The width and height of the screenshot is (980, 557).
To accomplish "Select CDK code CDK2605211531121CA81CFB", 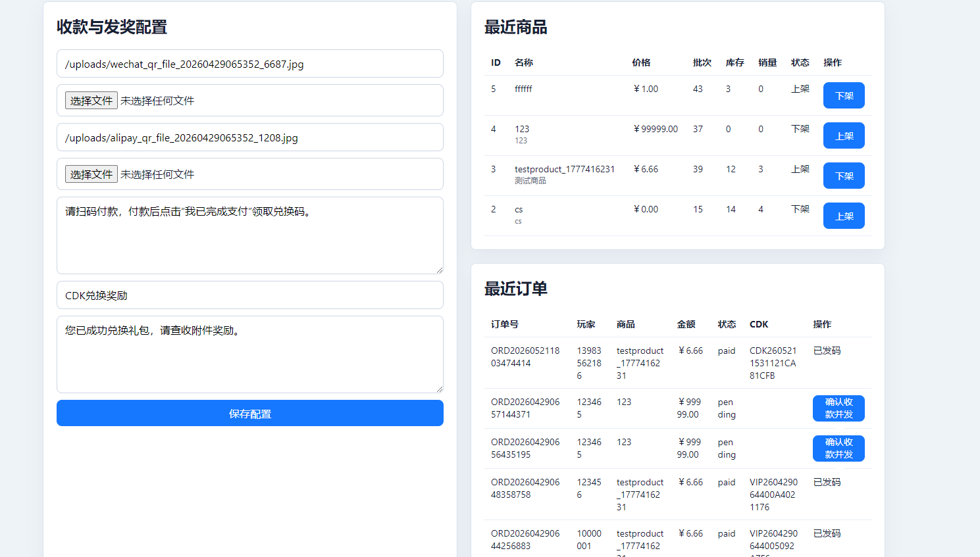I will tap(773, 363).
